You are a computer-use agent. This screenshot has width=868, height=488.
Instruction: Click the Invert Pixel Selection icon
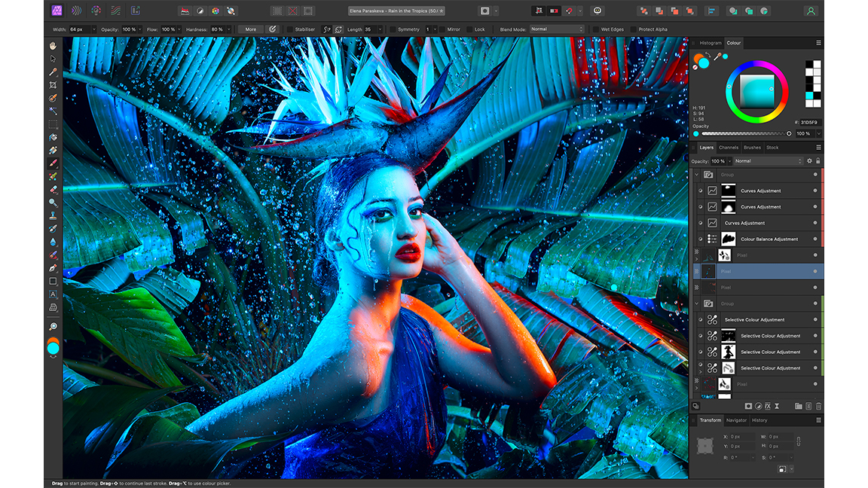point(308,11)
